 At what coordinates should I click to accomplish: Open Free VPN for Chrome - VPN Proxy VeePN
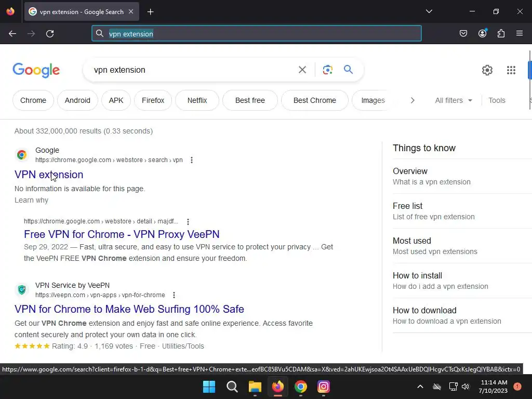coord(122,234)
